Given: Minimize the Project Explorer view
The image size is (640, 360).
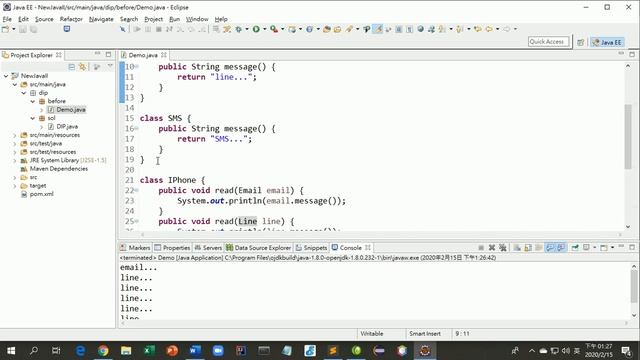Looking at the screenshot, I should tap(98, 54).
